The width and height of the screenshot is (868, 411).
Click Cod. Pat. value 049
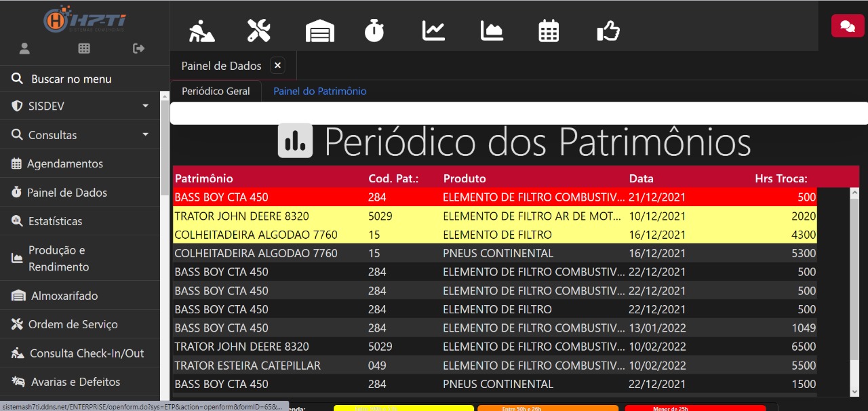point(378,365)
